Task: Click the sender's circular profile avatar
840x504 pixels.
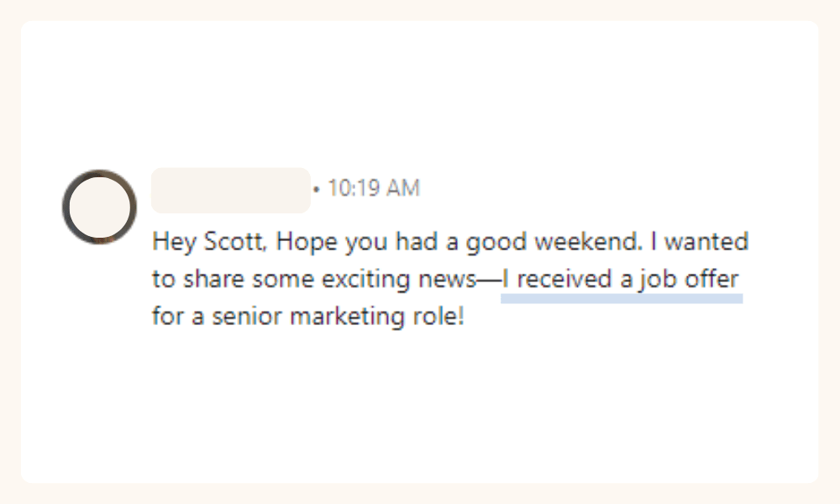Action: click(x=99, y=207)
